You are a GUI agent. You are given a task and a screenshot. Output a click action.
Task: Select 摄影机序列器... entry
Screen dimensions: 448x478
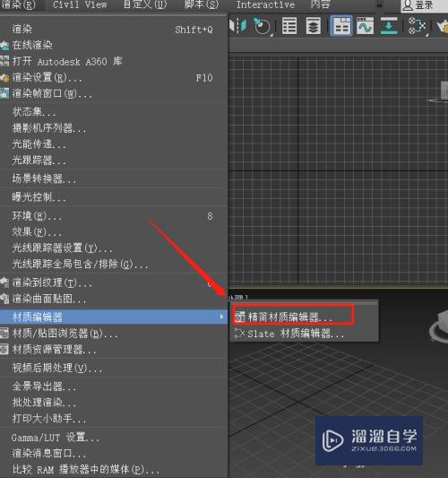[x=113, y=128]
